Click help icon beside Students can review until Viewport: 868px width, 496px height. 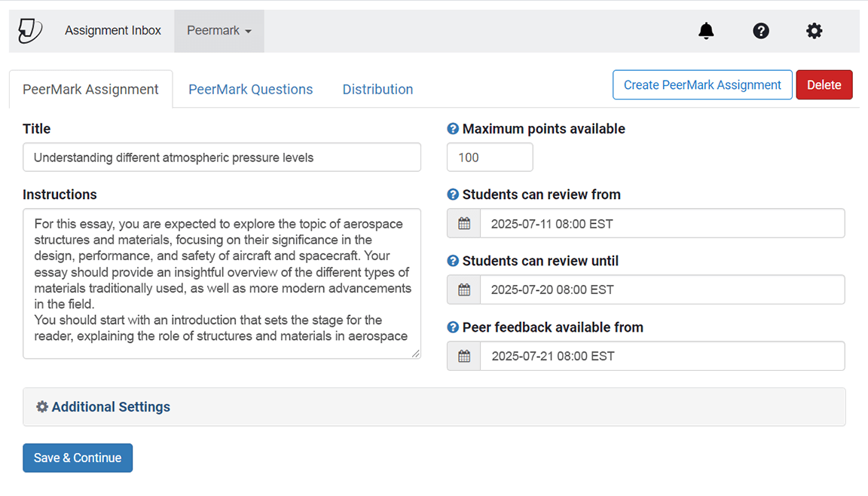453,261
